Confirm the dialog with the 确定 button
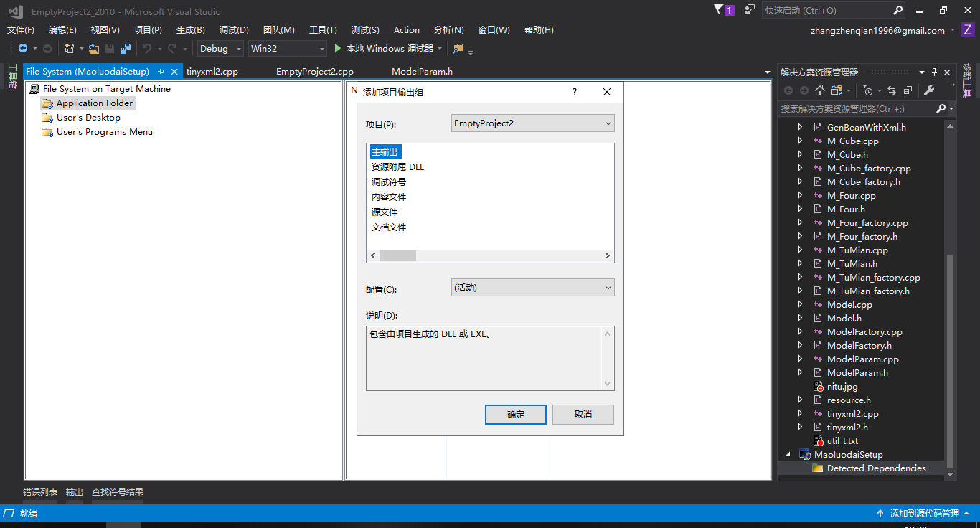This screenshot has width=980, height=528. tap(515, 414)
